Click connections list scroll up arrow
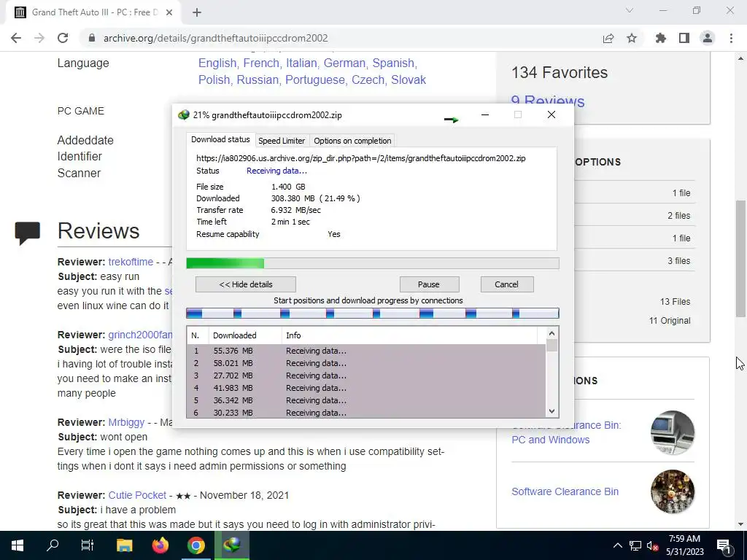The height and width of the screenshot is (560, 747). 551,333
